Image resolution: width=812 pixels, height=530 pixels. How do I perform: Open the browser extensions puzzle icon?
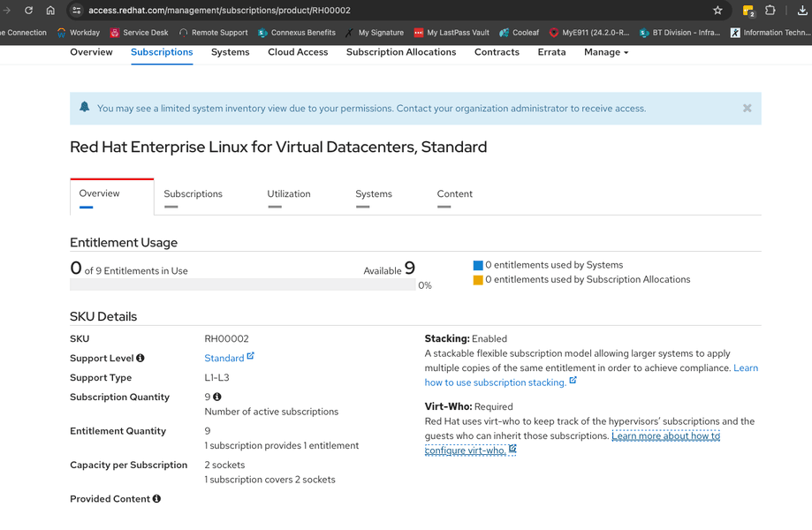tap(770, 11)
